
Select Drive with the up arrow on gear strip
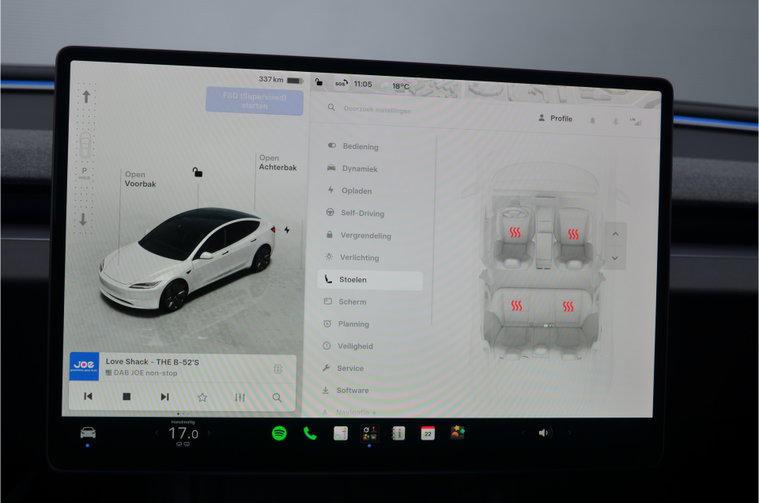coord(86,97)
